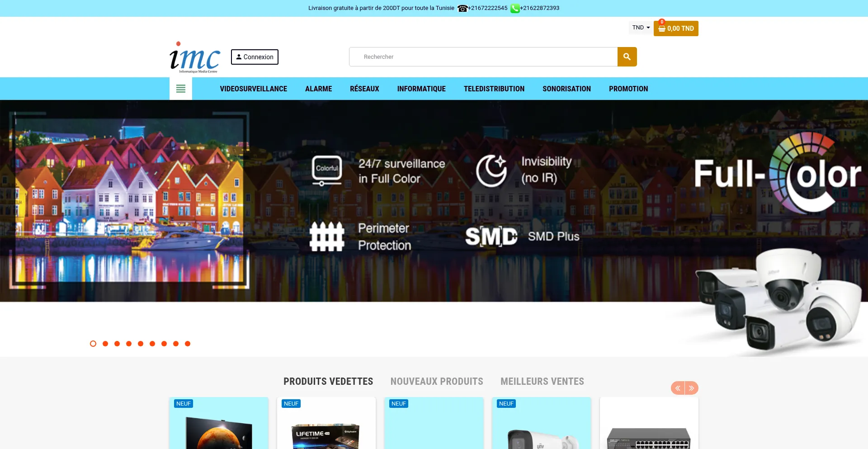Select the seventh slider dot
Viewport: 868px width, 449px height.
pos(164,344)
